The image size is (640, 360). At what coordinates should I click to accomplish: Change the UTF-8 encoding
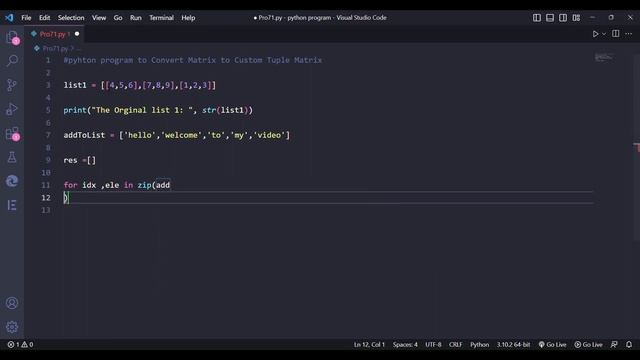433,344
